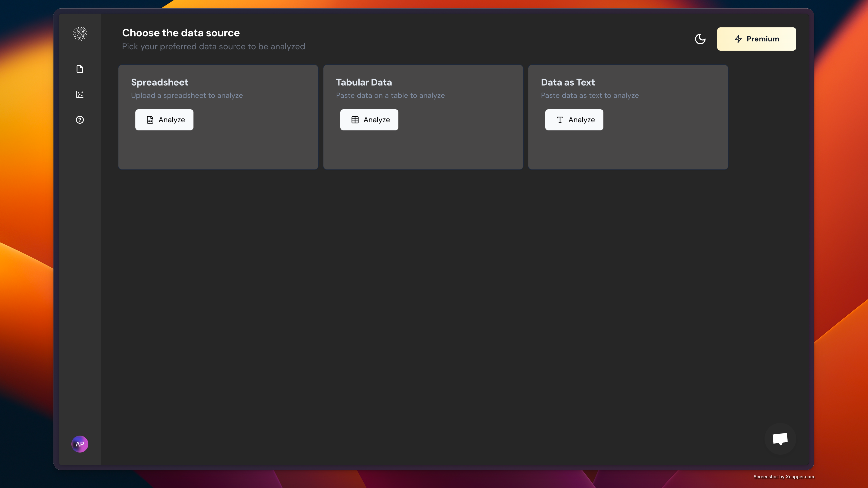Open the chat support bubble

(x=780, y=439)
